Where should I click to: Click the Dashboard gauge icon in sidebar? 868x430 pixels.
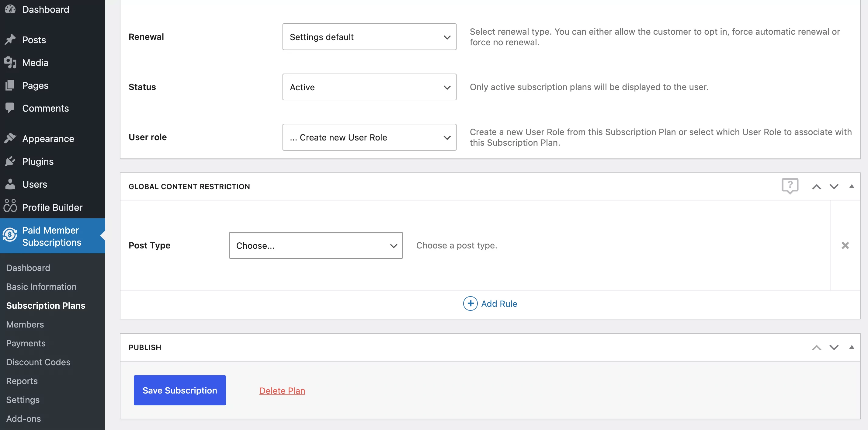[x=10, y=9]
